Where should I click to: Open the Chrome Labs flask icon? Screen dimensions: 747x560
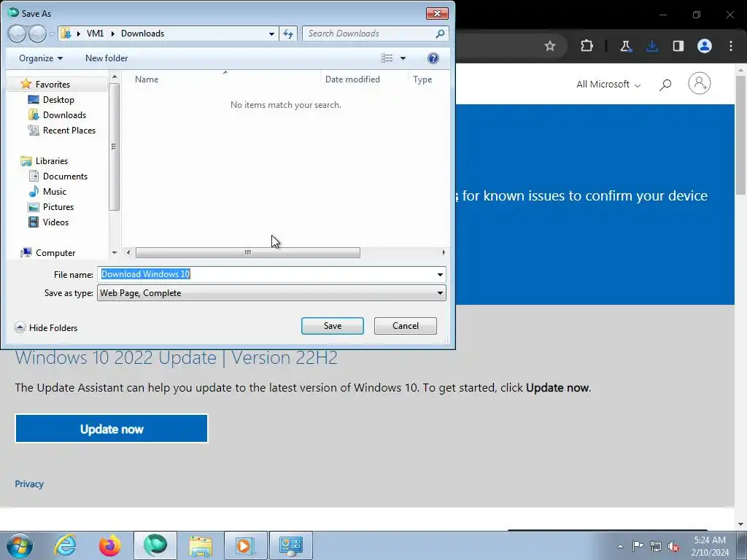(625, 46)
